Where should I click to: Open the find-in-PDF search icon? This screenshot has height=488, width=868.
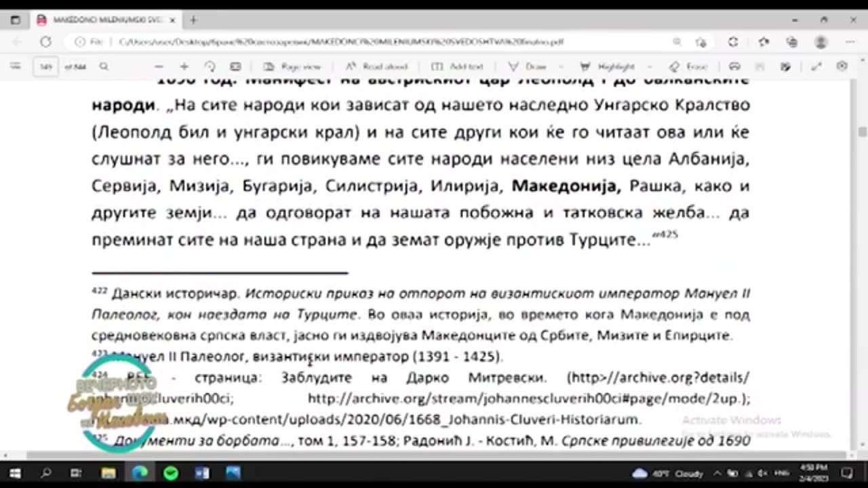104,66
